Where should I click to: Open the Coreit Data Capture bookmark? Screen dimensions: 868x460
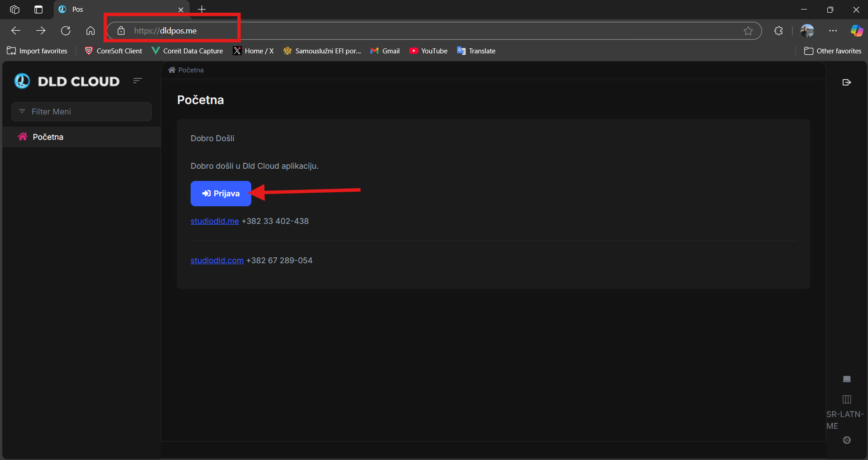pos(187,51)
